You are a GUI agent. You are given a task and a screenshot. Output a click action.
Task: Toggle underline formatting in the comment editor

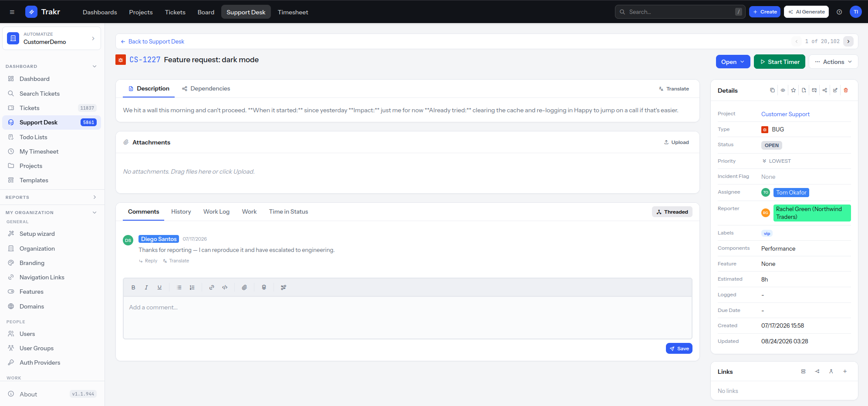point(159,287)
